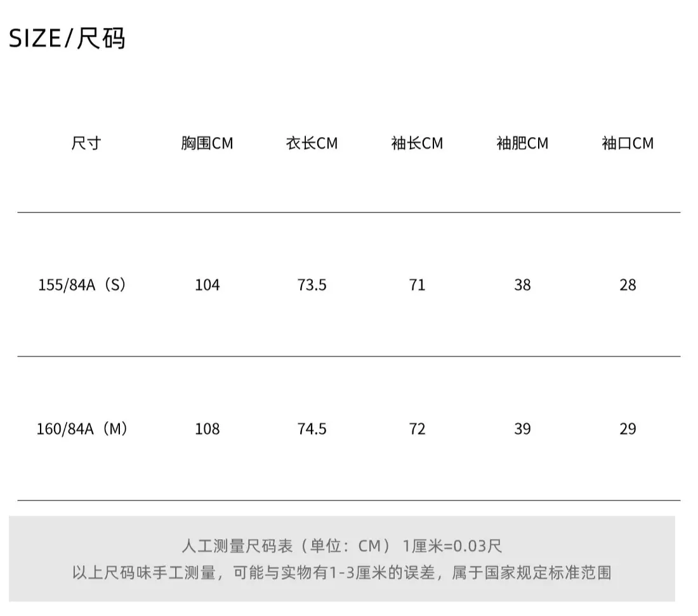Click the length value 74.5
Viewport: 698px width, 616px height.
[x=312, y=429]
